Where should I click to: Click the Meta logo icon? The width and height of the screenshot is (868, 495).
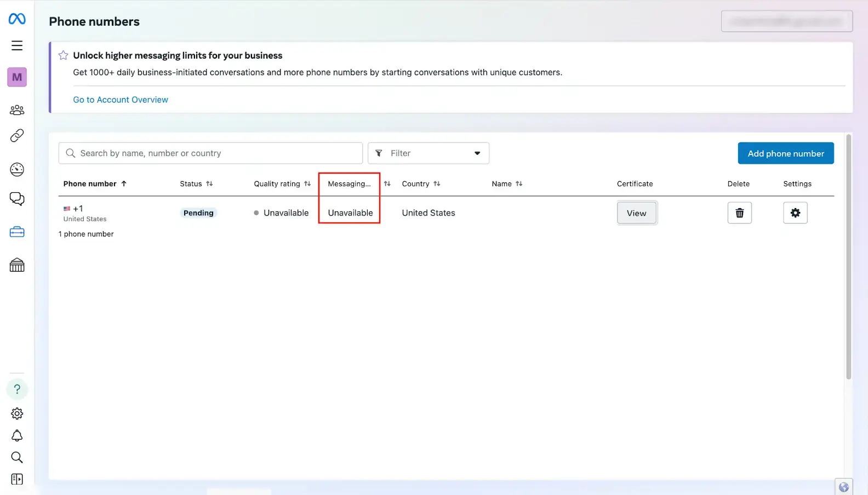pos(17,19)
